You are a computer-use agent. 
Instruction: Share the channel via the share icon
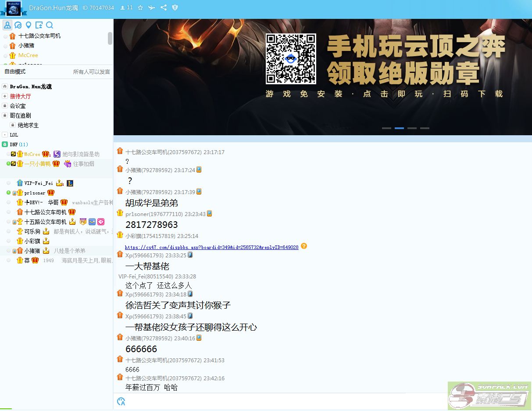[x=164, y=7]
